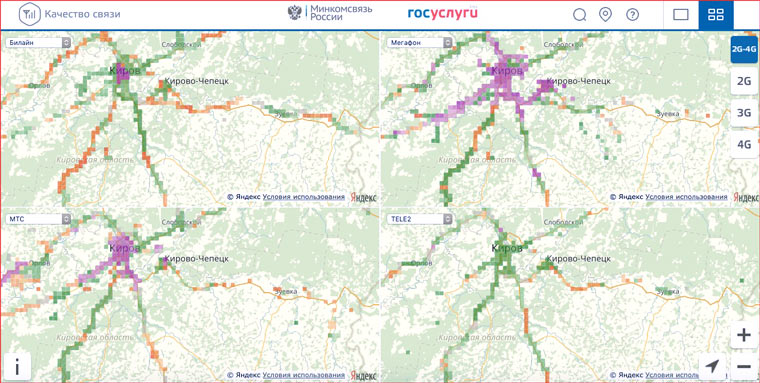The height and width of the screenshot is (383, 760).
Task: Select the 2G-4G network filter
Action: [744, 49]
